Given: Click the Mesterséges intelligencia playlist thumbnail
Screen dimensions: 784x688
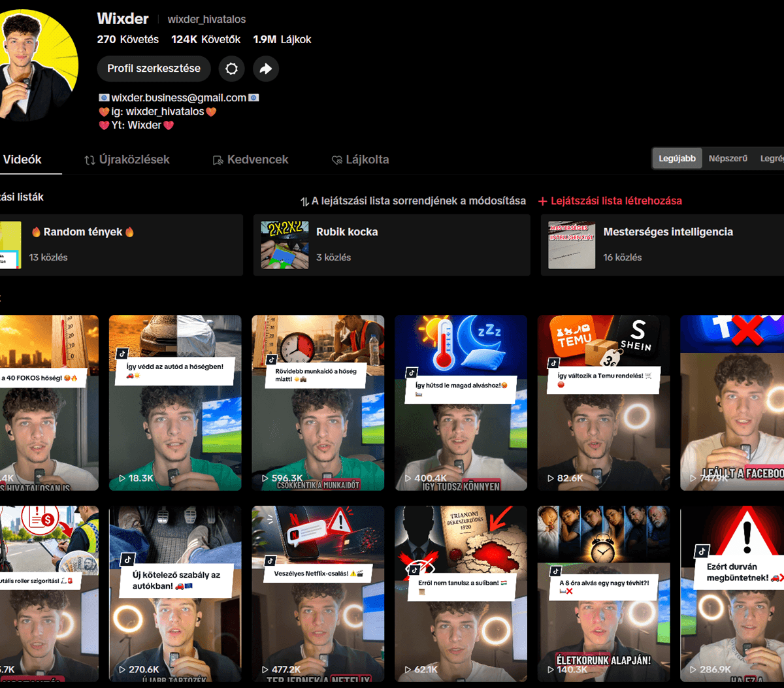Looking at the screenshot, I should pos(572,245).
